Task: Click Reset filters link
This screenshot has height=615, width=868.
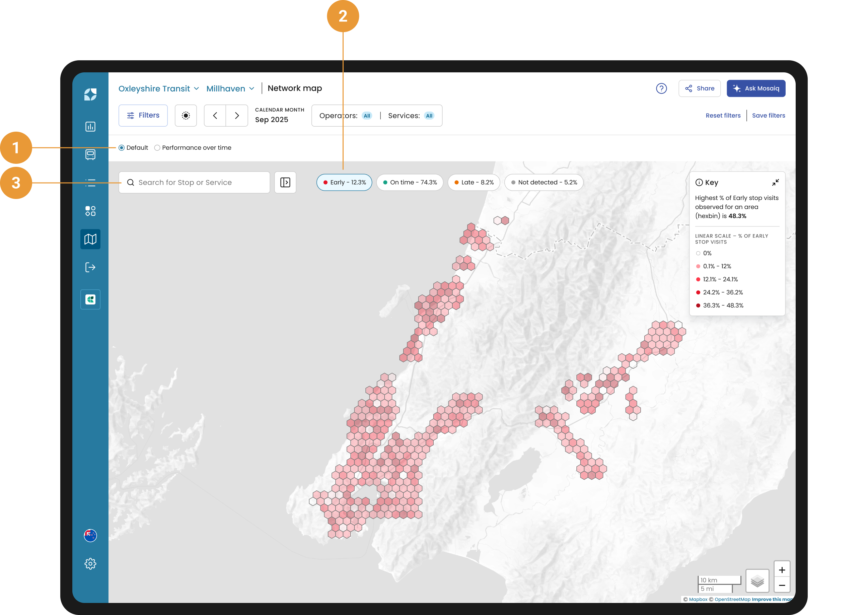Action: 723,116
